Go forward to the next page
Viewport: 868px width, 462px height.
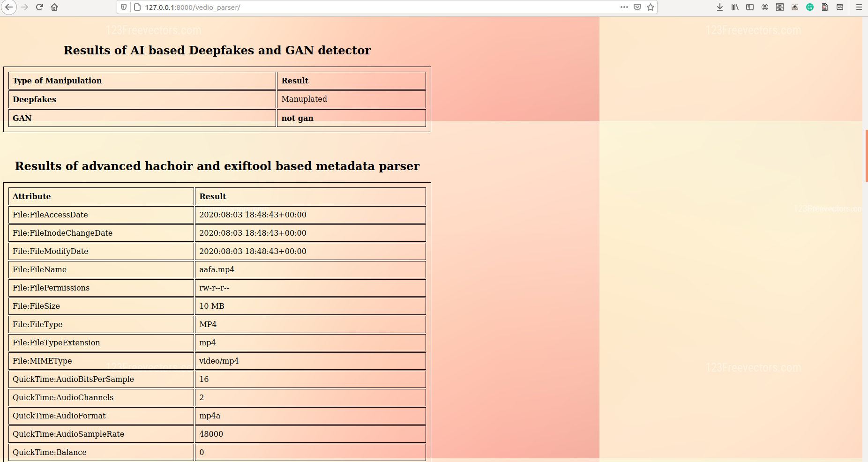(x=25, y=7)
